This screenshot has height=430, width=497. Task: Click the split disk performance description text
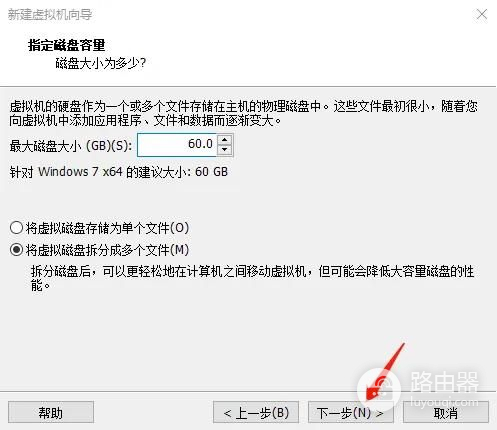(x=252, y=278)
